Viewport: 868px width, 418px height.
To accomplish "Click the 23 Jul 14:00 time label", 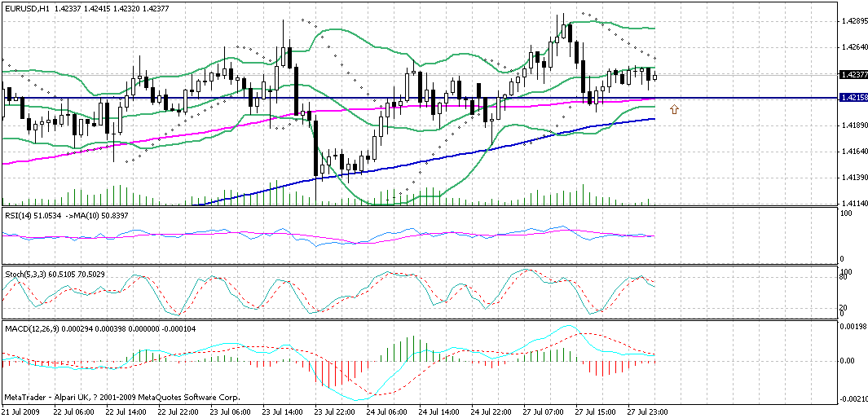I will click(x=280, y=412).
